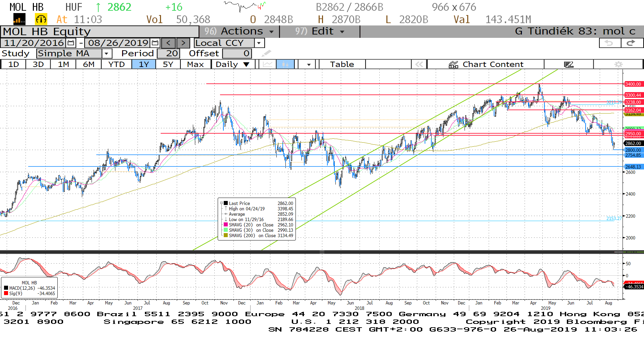644x348 pixels.
Task: Expand the Simple MA study dropdown
Action: (x=106, y=53)
